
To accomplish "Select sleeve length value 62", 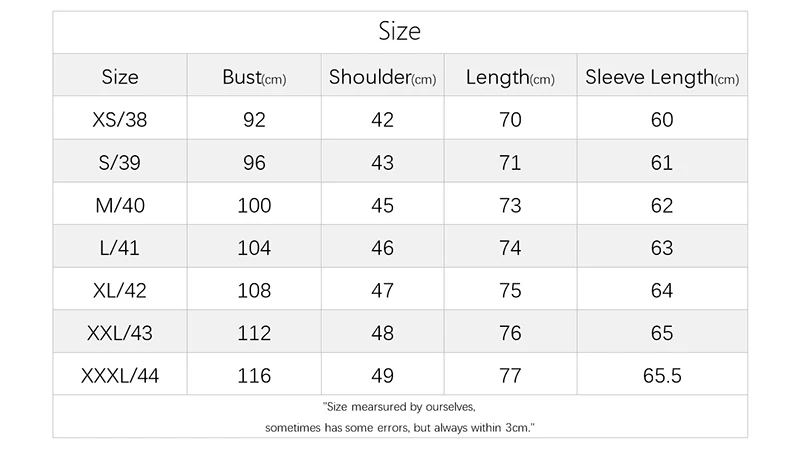I will [x=662, y=205].
